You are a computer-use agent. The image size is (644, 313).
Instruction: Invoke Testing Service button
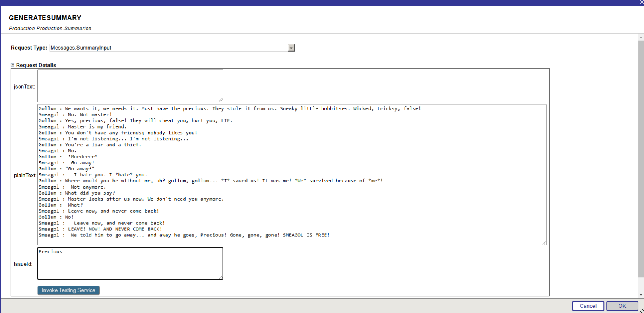click(68, 290)
